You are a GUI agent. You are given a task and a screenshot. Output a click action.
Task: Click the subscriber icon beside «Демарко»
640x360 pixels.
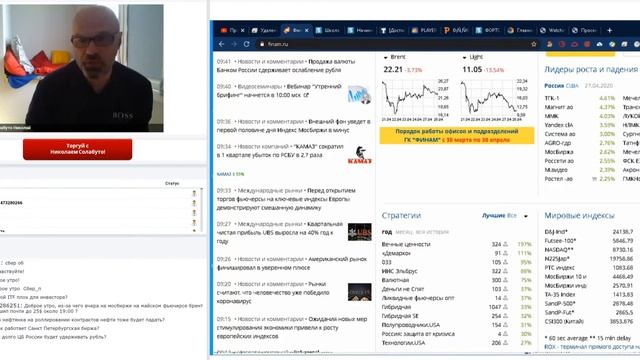click(x=505, y=253)
